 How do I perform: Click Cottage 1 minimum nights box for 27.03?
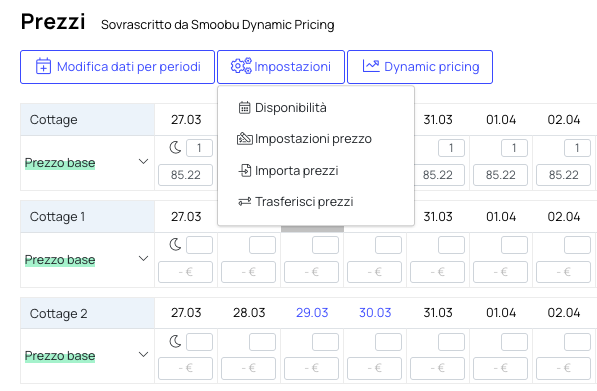pos(200,245)
